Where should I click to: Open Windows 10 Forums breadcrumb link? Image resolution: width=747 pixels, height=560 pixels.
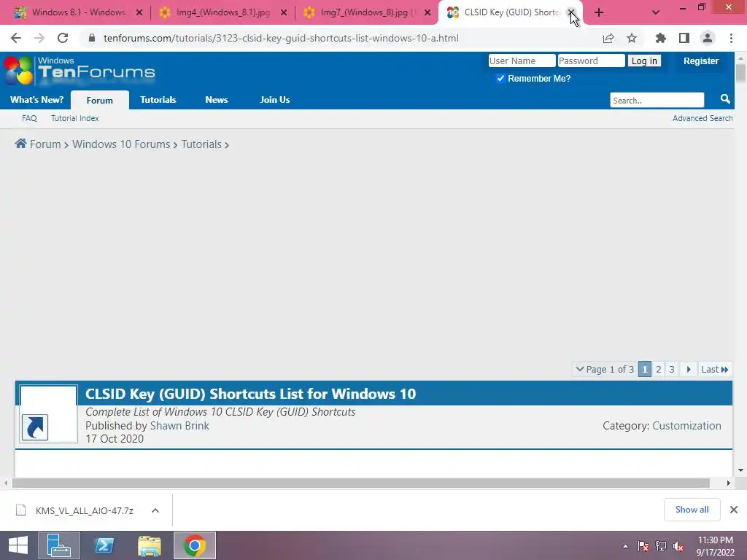pyautogui.click(x=121, y=144)
